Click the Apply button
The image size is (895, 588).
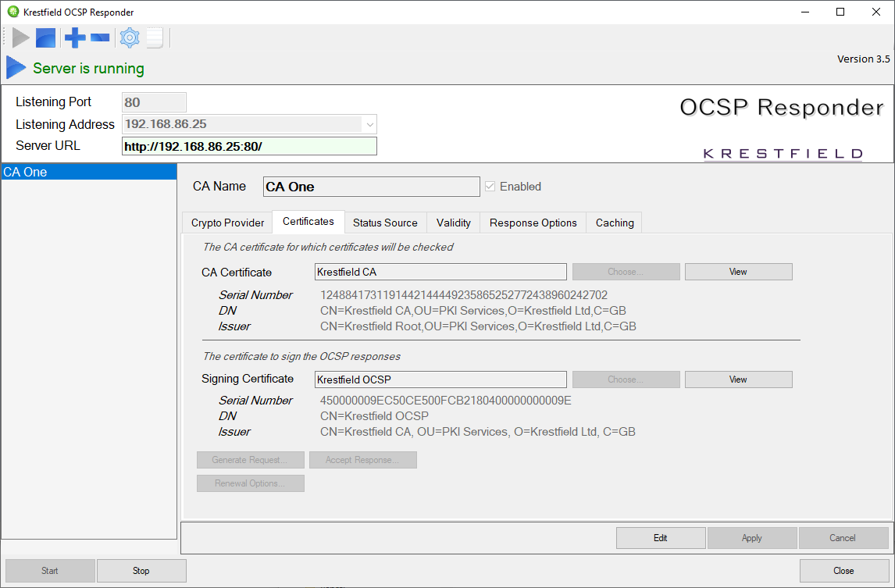(752, 538)
